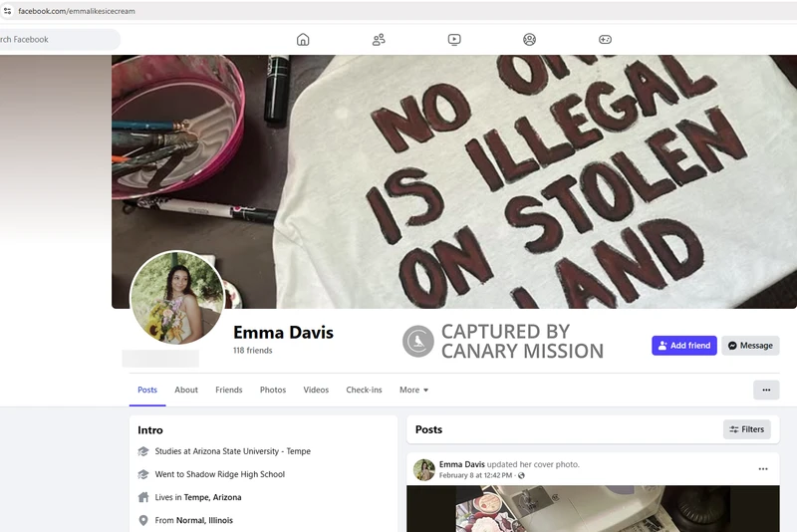Click the Emma Davis profile name heading
The width and height of the screenshot is (797, 532).
point(284,333)
